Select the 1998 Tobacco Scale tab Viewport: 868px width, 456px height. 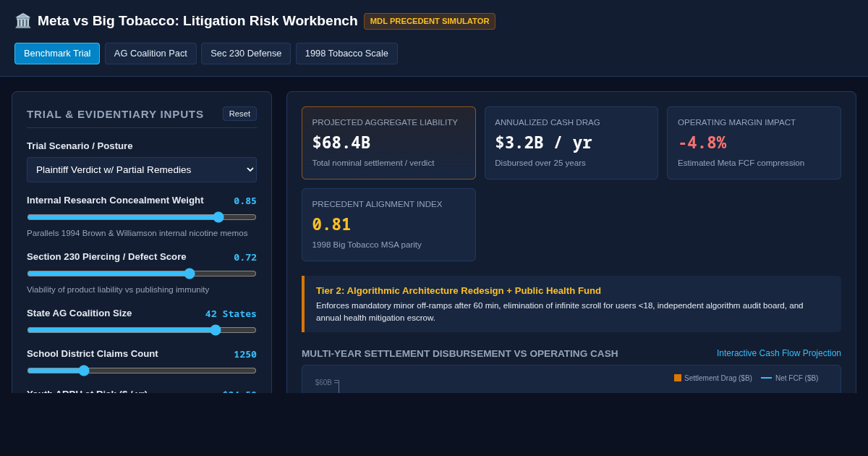[x=346, y=54]
